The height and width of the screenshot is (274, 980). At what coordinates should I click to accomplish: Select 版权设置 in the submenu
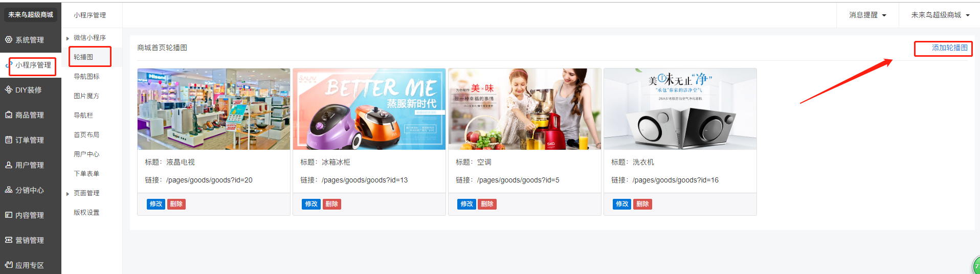tap(86, 212)
